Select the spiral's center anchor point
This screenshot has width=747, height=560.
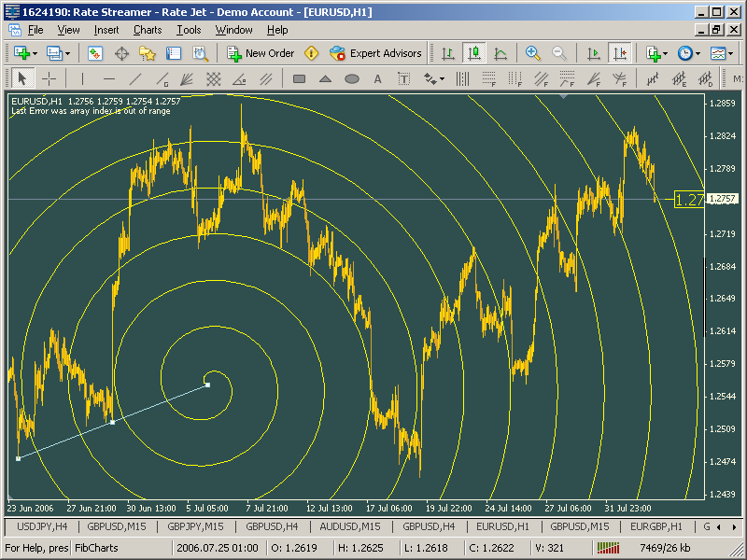click(x=207, y=385)
